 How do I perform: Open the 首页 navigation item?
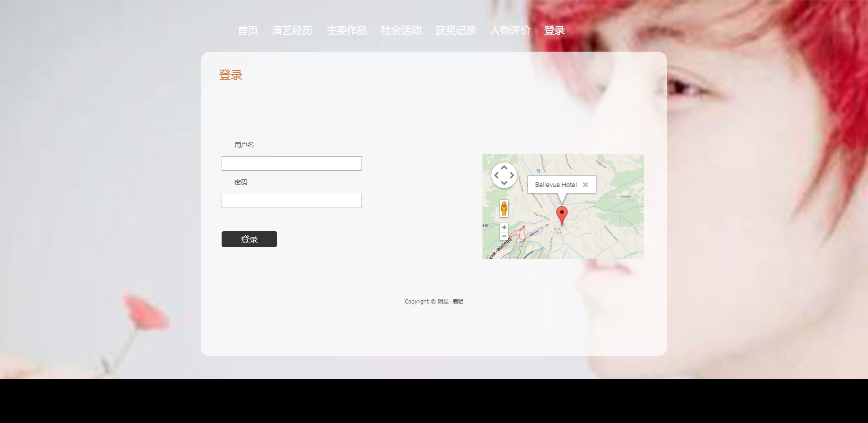click(248, 30)
